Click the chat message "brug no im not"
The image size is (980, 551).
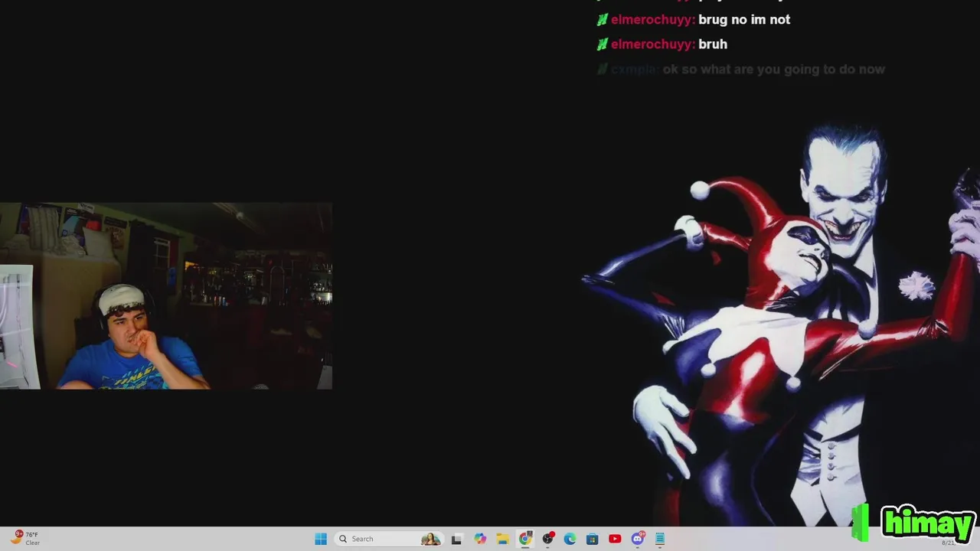pos(744,20)
